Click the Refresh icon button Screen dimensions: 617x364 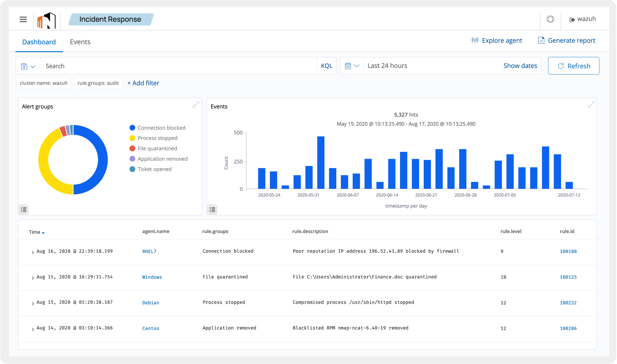[561, 66]
